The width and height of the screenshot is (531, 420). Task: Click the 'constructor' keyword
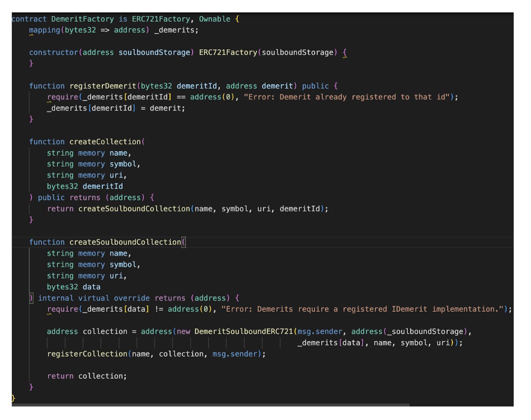[x=54, y=52]
